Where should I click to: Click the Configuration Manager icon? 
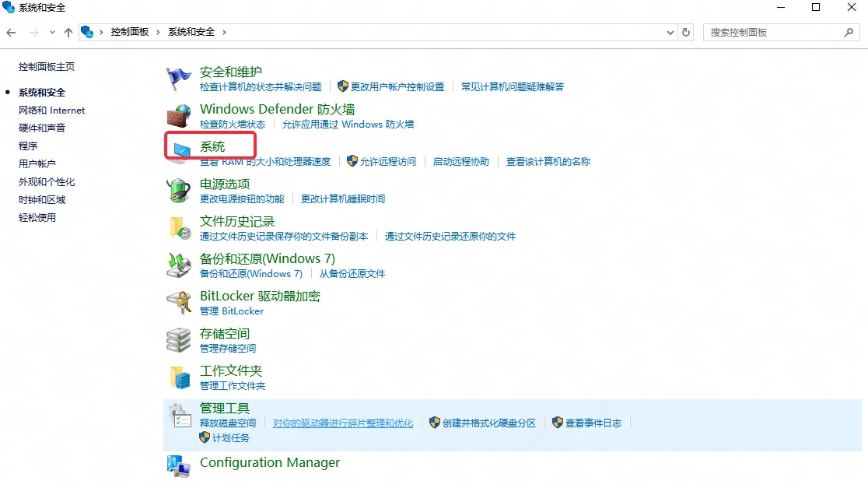[179, 465]
